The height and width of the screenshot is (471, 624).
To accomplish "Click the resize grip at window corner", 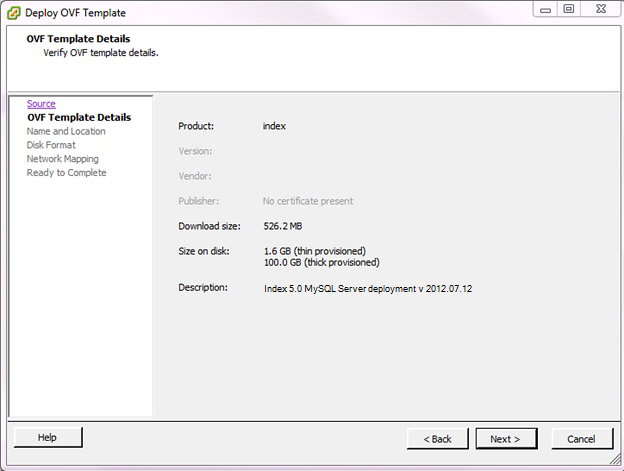I will point(615,459).
